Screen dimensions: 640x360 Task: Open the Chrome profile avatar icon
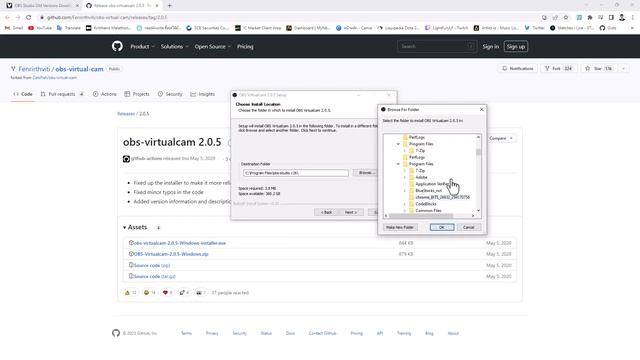(x=622, y=18)
